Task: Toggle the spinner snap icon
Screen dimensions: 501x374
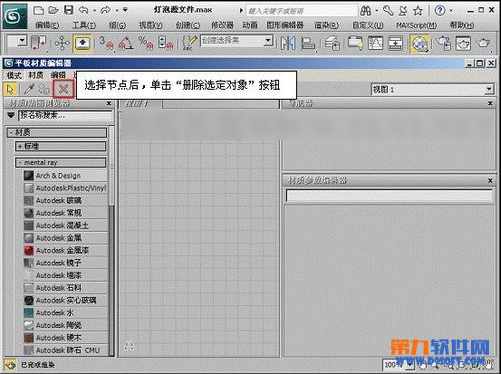Action: pyautogui.click(x=166, y=43)
